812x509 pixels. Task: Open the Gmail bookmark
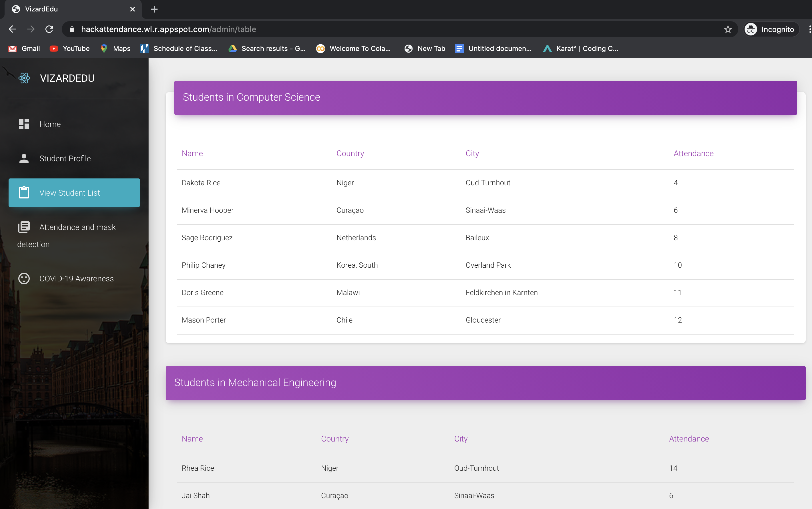[24, 49]
